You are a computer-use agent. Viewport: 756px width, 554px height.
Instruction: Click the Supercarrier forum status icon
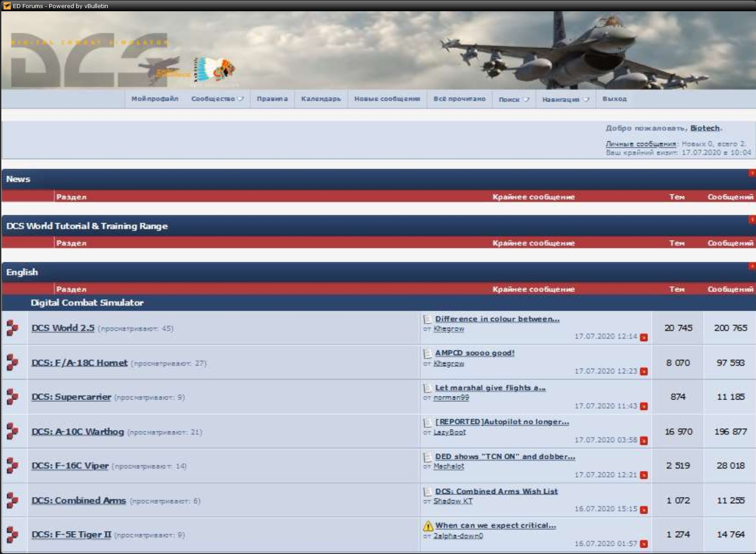click(13, 396)
